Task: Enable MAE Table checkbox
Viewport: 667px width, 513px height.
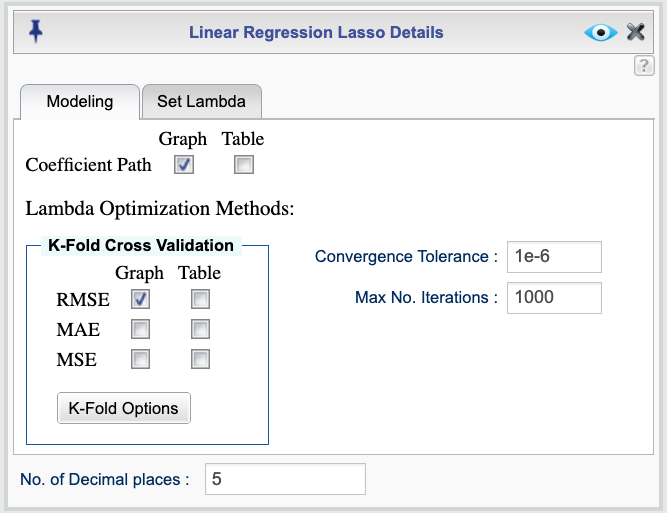Action: (x=200, y=329)
